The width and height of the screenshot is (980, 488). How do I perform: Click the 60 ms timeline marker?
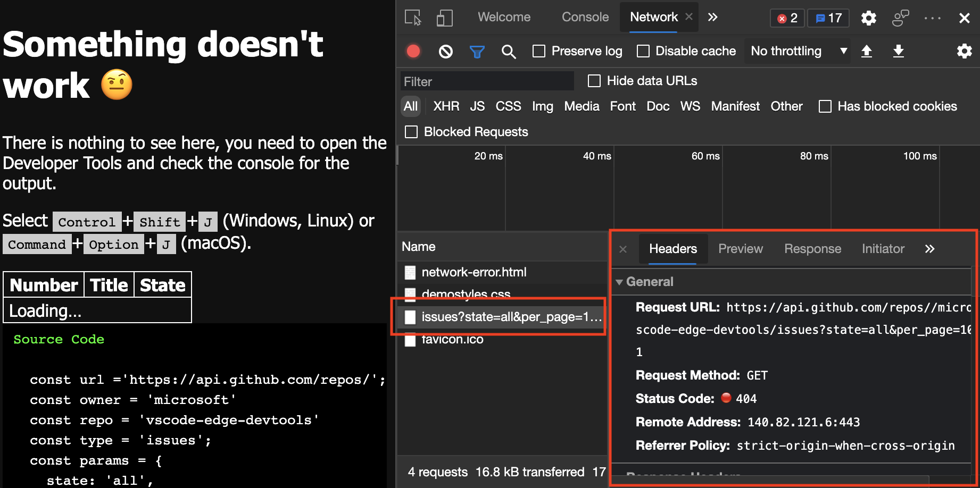(x=705, y=156)
